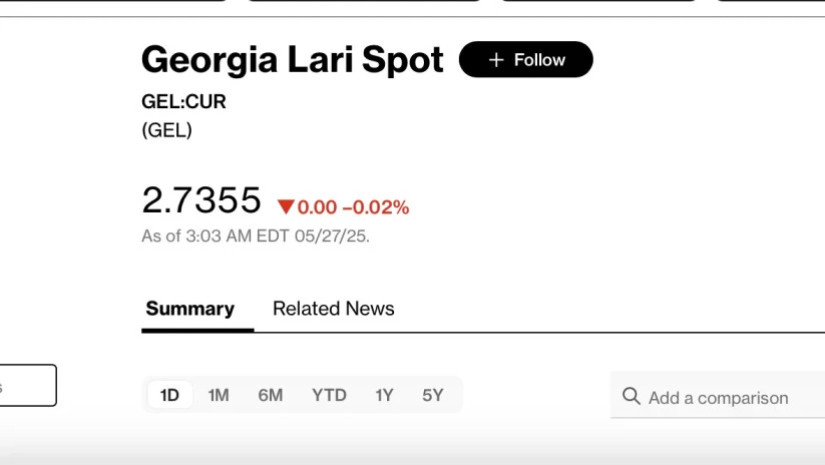Click the red down-triangle price change indicator

tap(286, 207)
